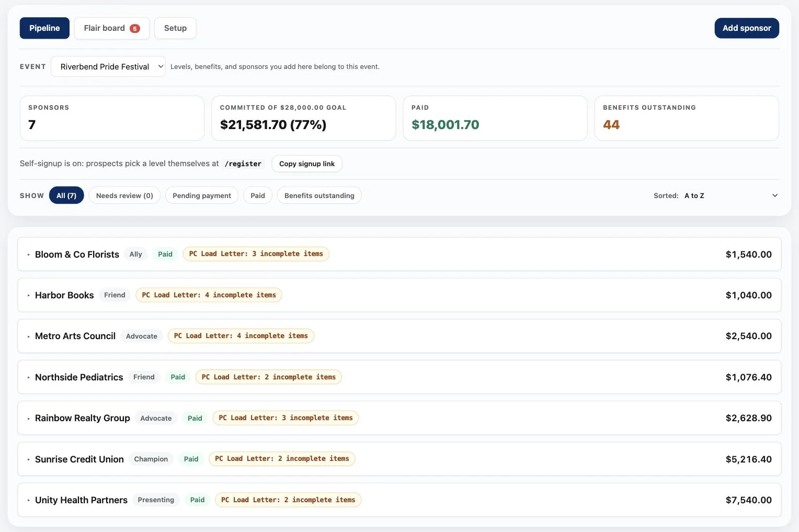Click Rainbow Realty Group's Advocate tag
The width and height of the screenshot is (799, 532).
[x=156, y=418]
